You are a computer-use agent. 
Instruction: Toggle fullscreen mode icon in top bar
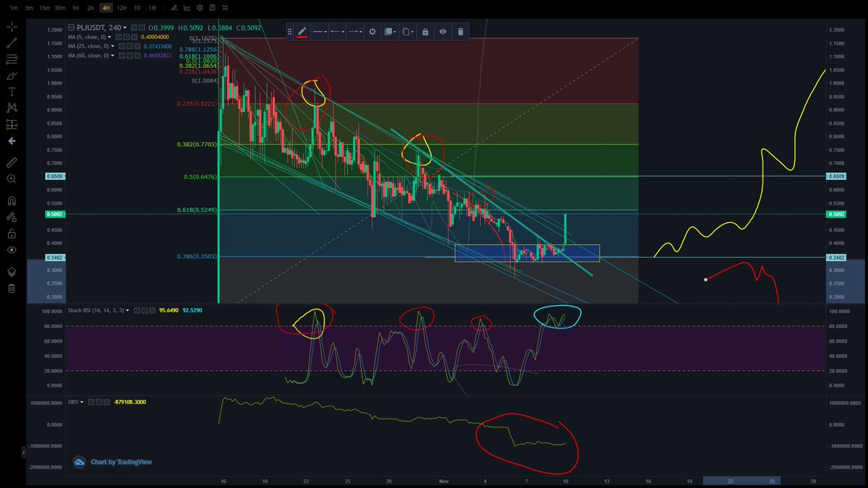(225, 8)
